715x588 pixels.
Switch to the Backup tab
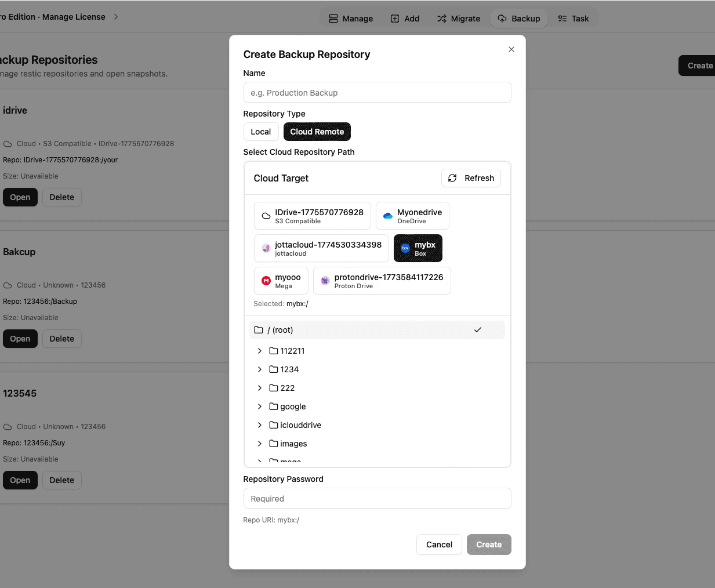(x=518, y=18)
